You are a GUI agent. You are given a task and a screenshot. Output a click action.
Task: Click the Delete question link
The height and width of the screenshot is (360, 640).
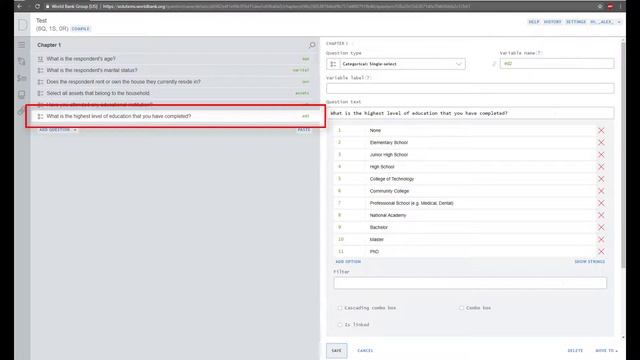[575, 351]
